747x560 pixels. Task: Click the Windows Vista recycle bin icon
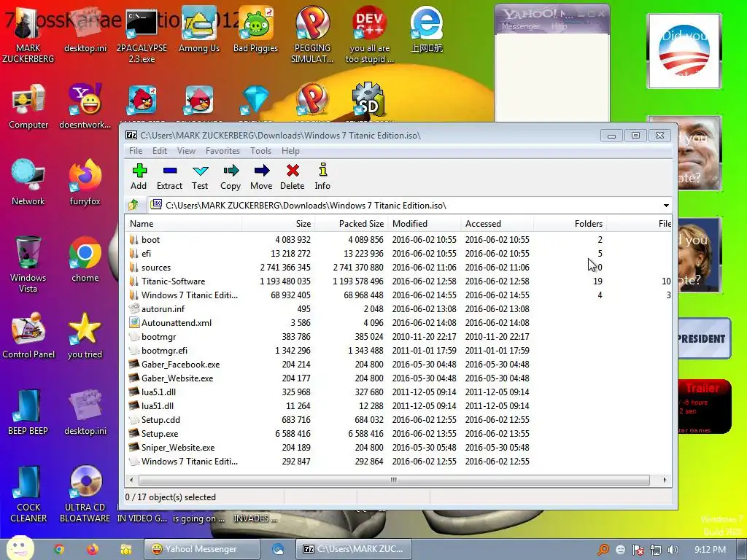point(28,265)
